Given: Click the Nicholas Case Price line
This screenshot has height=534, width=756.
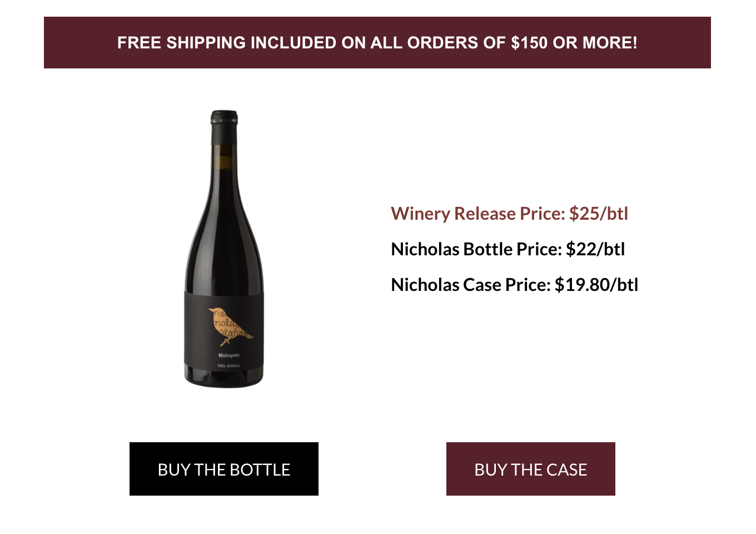Looking at the screenshot, I should point(515,285).
